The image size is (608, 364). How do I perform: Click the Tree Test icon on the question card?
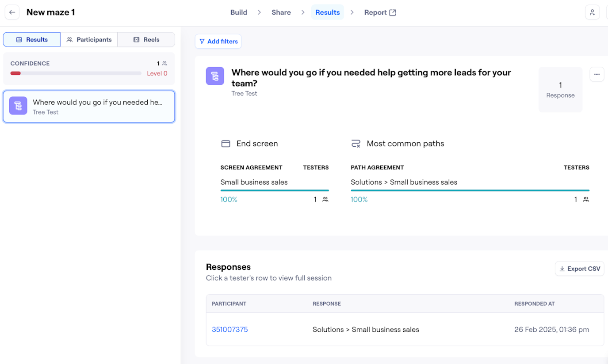(215, 76)
